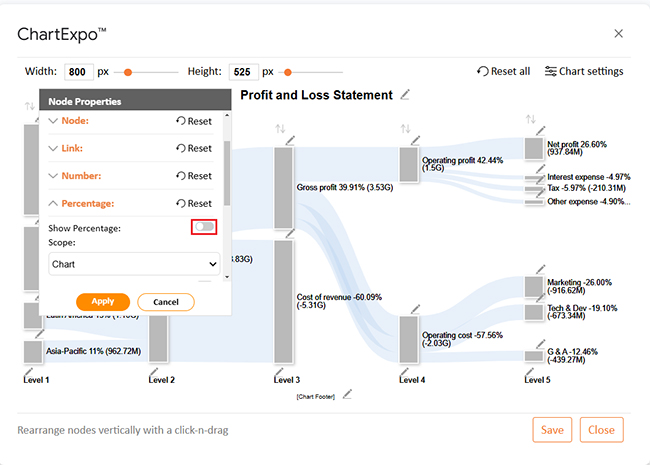Click the Width slider handle

pyautogui.click(x=128, y=73)
